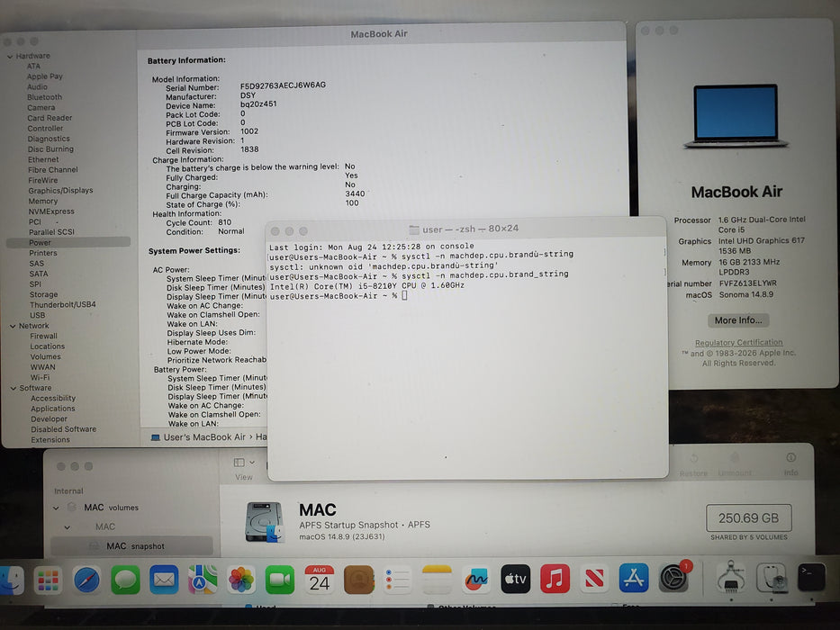Open the App Store icon
This screenshot has height=630, width=840.
pos(633,579)
